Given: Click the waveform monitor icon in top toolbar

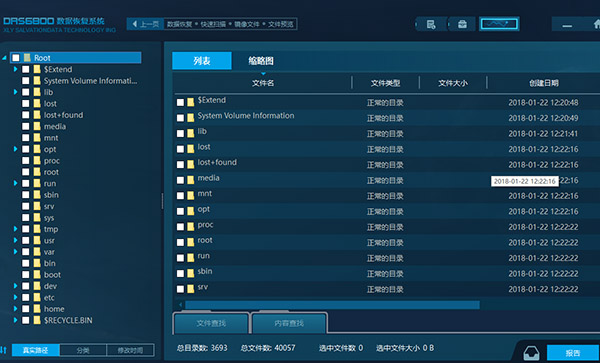Looking at the screenshot, I should 499,24.
